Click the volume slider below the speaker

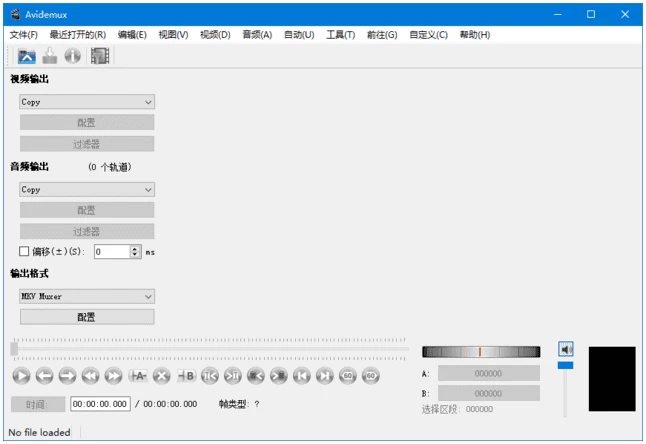coord(565,366)
